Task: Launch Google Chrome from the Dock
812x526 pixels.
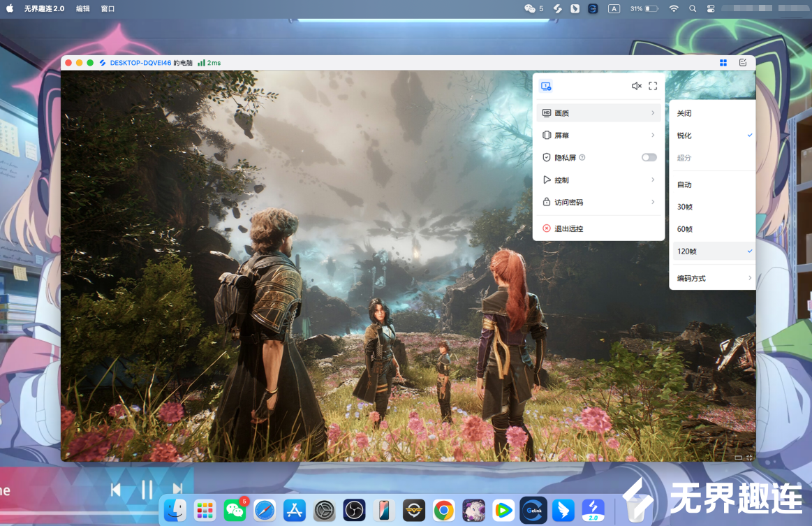Action: coord(444,511)
